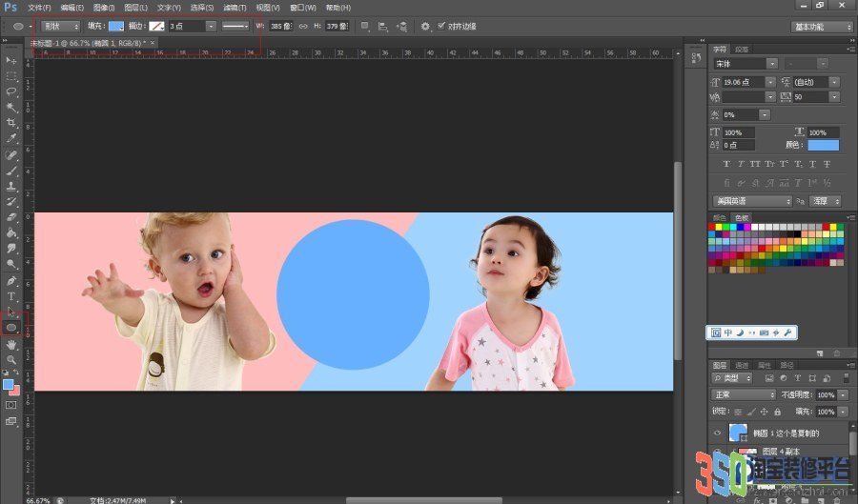Screen dimensions: 858x504
Task: Click link width and height icon
Action: pyautogui.click(x=303, y=27)
